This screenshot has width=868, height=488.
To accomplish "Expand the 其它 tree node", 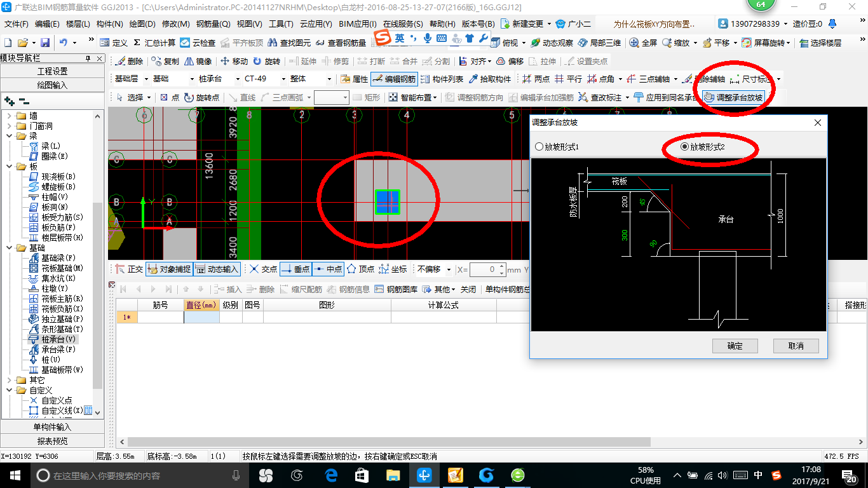I will pyautogui.click(x=10, y=380).
